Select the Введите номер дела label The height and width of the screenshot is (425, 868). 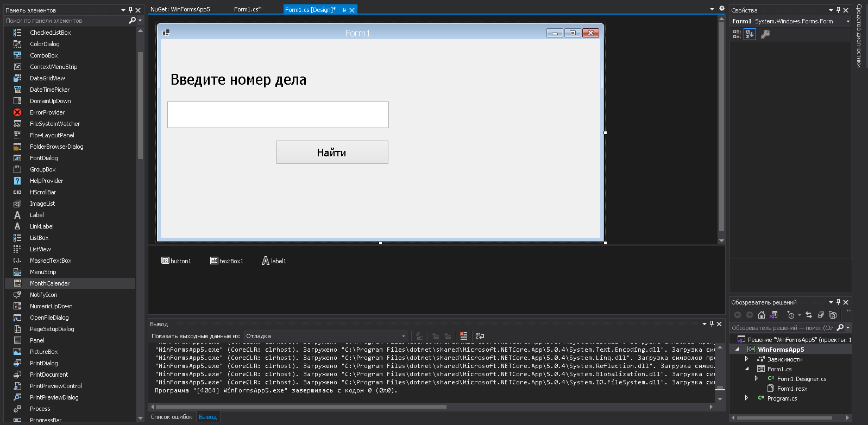pos(238,79)
